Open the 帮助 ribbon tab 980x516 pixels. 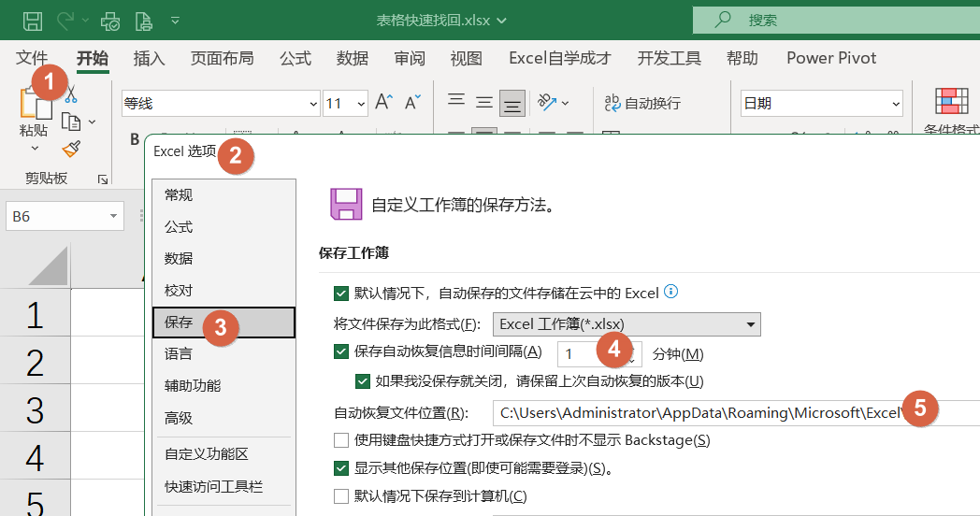point(742,58)
